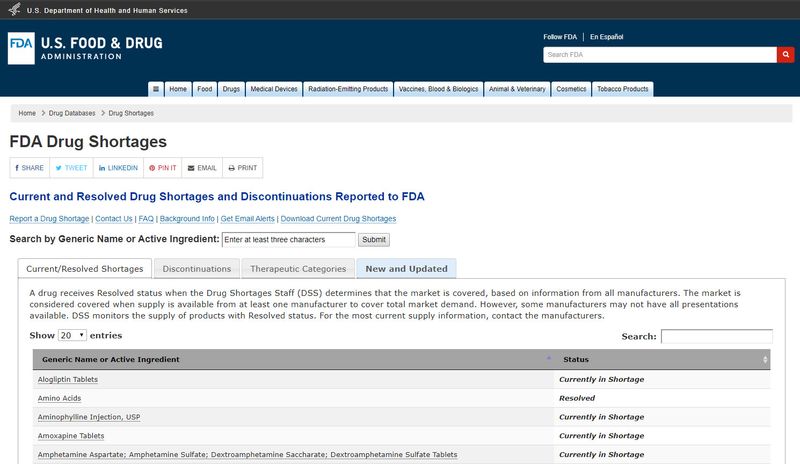Open Vaccines, Blood & Biologics navigation tab
This screenshot has height=464, width=800.
(x=438, y=89)
